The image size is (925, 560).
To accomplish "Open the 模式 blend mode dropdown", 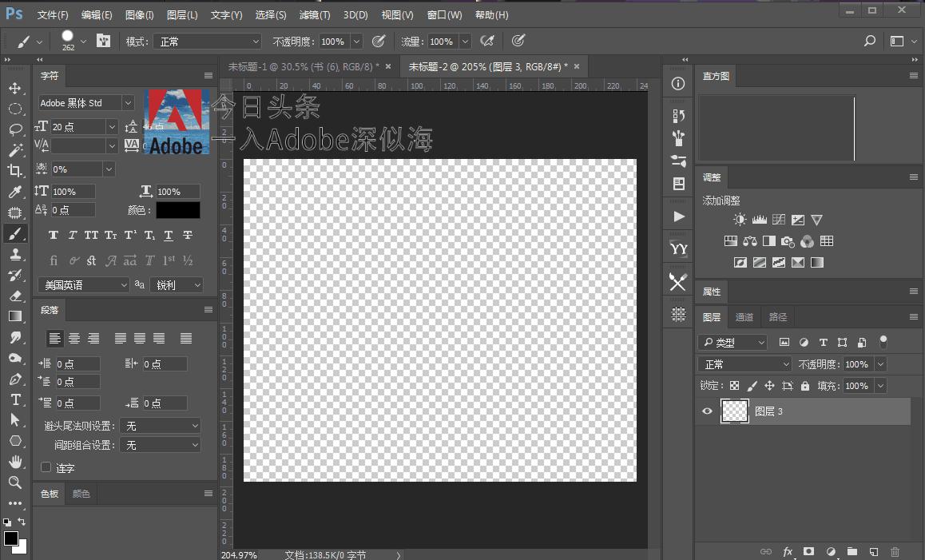I will [208, 42].
